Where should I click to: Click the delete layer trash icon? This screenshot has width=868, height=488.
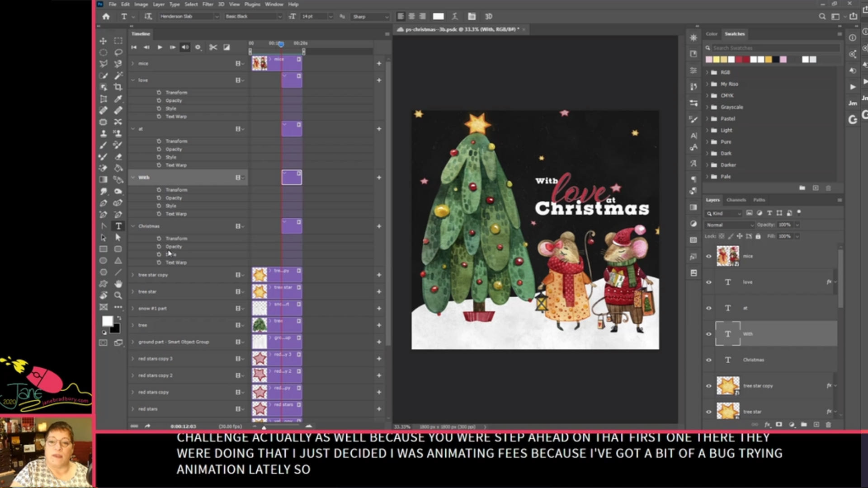click(828, 425)
